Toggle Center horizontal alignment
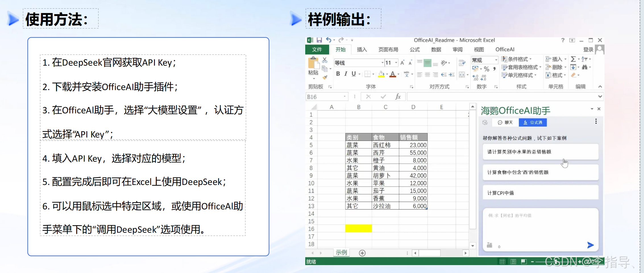This screenshot has width=644, height=273. pyautogui.click(x=427, y=75)
